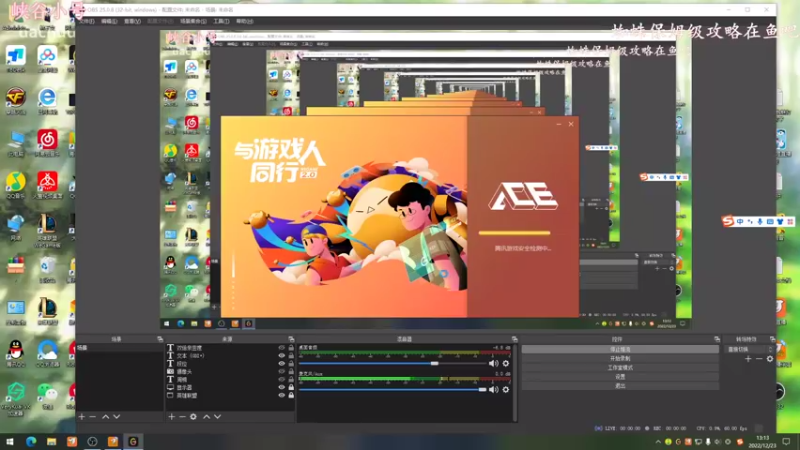Add a new scene with the plus icon
Viewport: 800px width, 450px height.
point(82,417)
